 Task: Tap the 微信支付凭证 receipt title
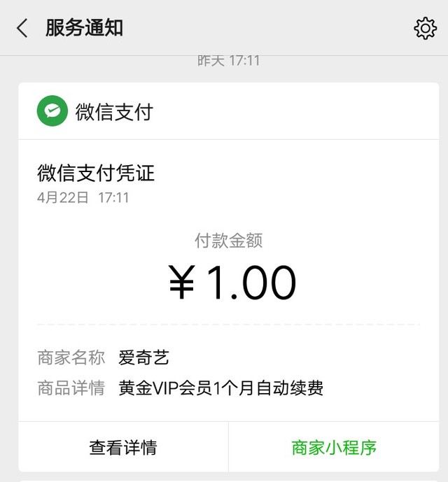coord(96,173)
